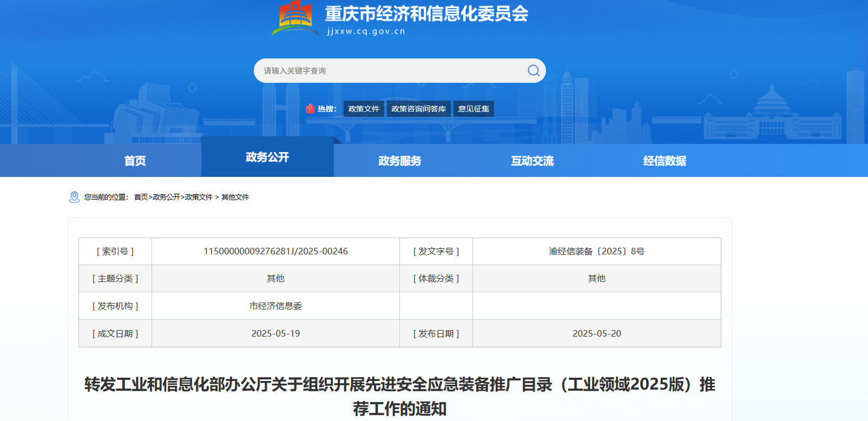Click the site title 重庆市经济和信息化委员会

tap(426, 14)
